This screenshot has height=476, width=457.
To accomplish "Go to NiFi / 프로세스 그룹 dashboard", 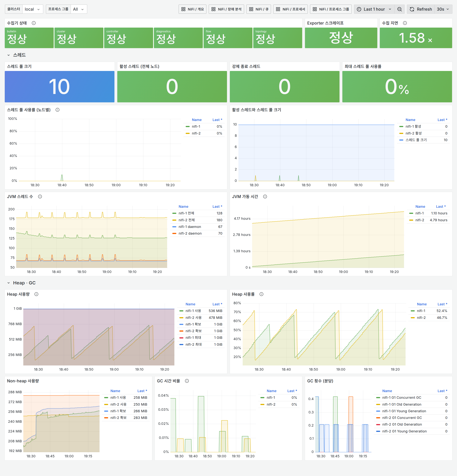I will 331,9.
